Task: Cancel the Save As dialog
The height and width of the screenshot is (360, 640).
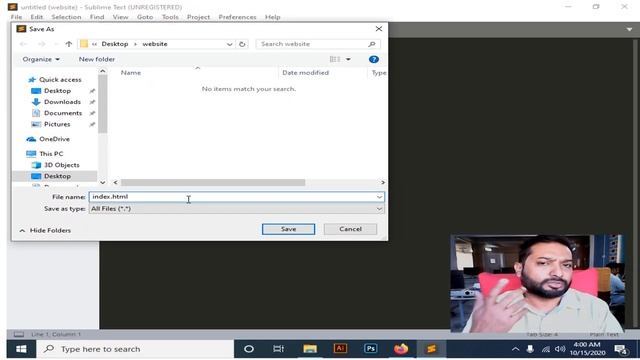Action: point(350,229)
